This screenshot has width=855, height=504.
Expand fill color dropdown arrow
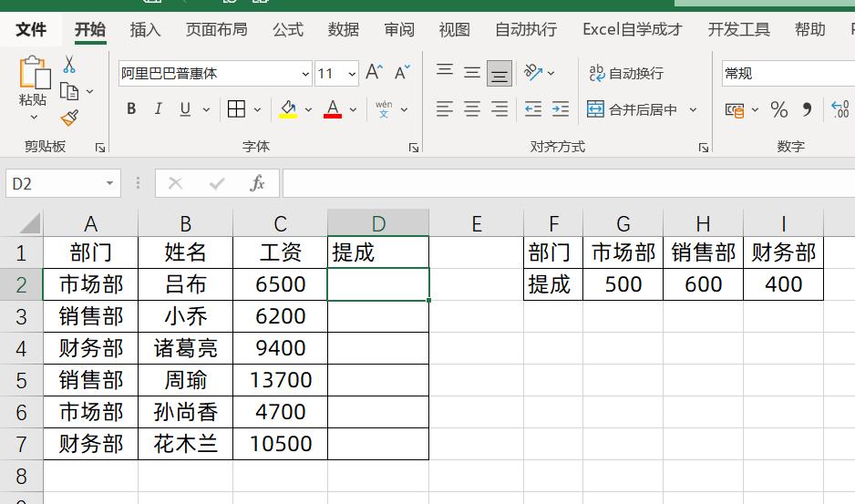(309, 109)
